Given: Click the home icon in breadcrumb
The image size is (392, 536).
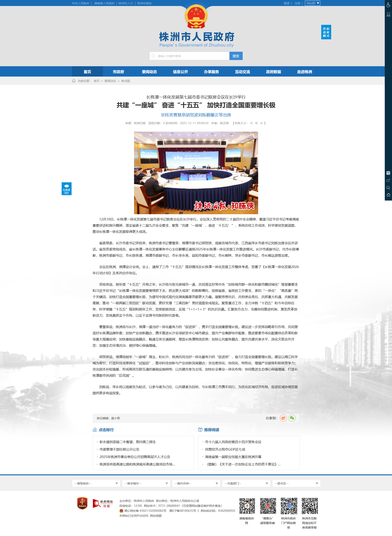Looking at the screenshot, I should [x=74, y=81].
